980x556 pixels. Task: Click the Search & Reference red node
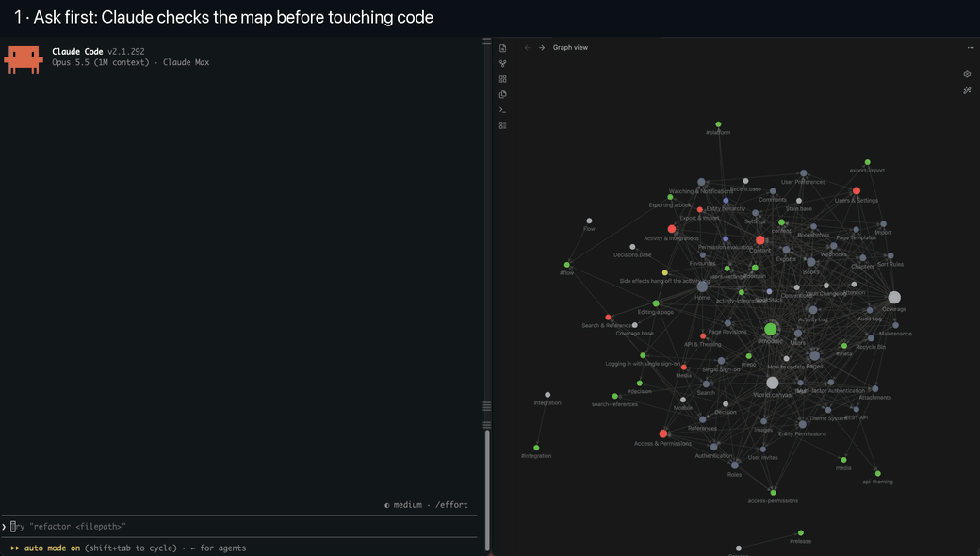point(608,318)
